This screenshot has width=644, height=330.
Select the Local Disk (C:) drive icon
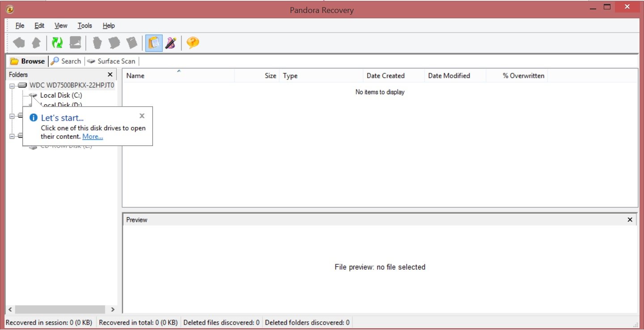(x=33, y=95)
